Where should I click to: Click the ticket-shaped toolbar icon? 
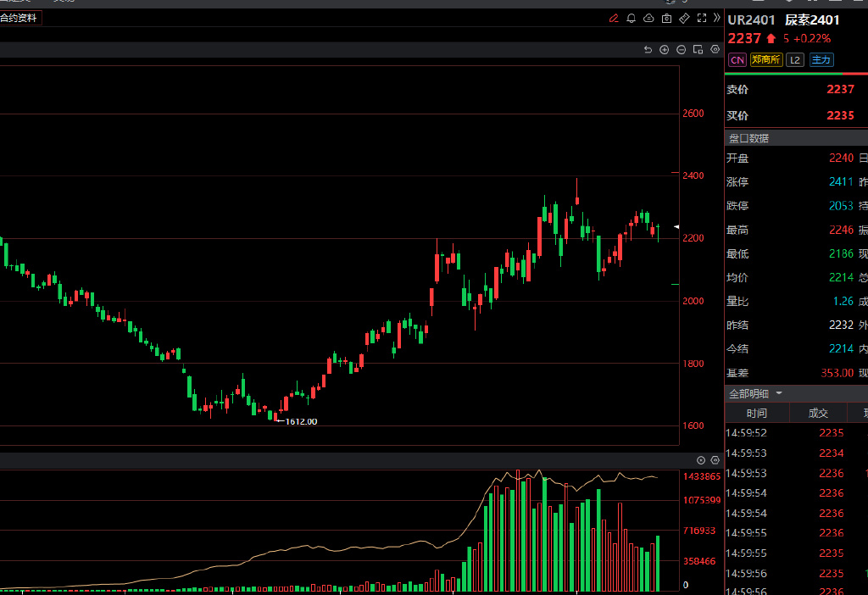coord(684,18)
